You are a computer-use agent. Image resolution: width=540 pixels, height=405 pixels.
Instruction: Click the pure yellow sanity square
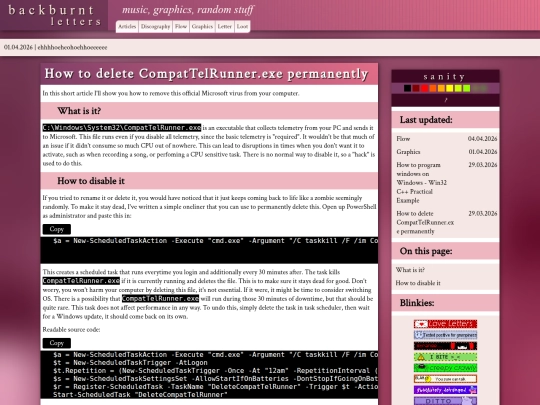coord(449,88)
